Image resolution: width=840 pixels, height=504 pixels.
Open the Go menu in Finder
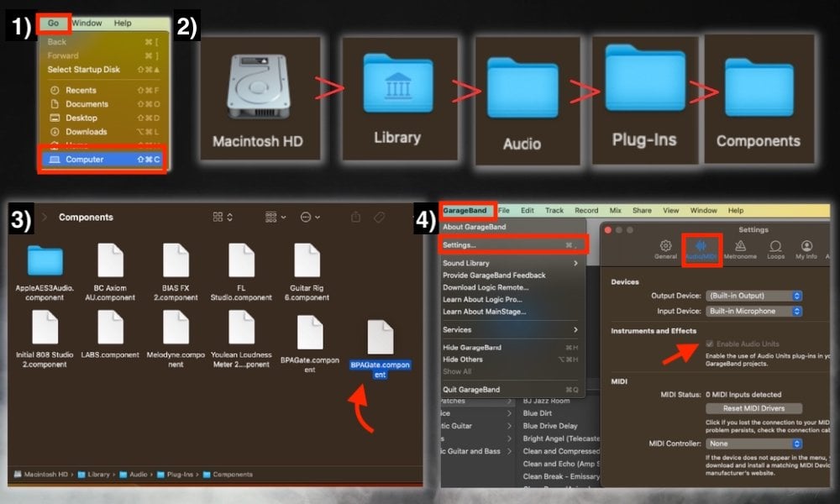[53, 23]
